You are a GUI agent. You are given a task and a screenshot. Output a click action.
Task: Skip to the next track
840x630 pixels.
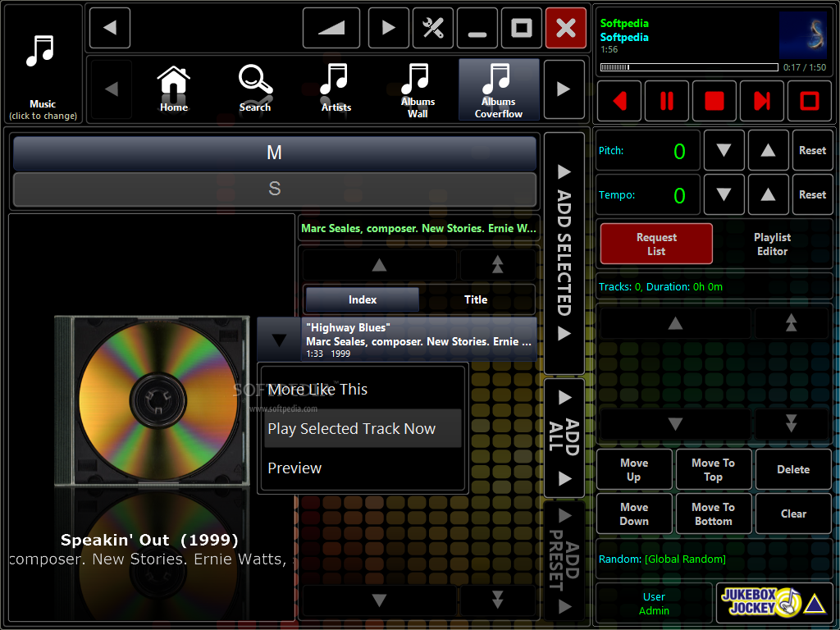(762, 101)
